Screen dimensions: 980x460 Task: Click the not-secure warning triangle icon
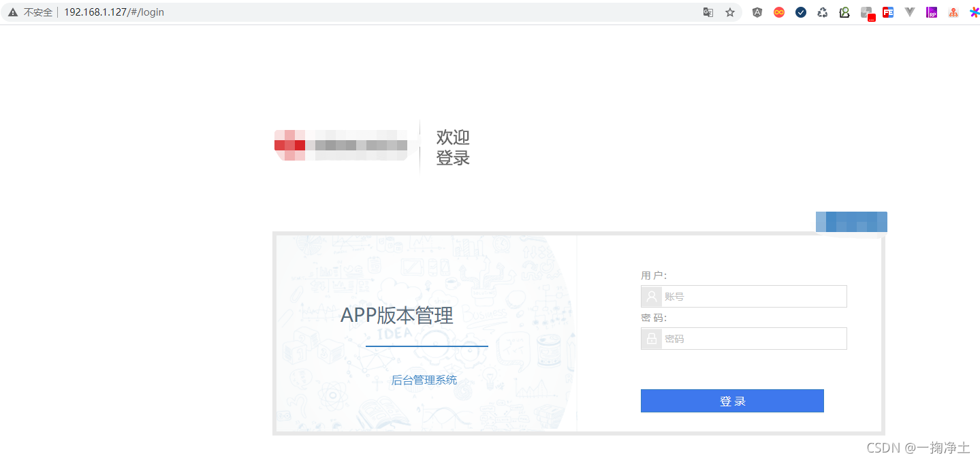pos(13,12)
